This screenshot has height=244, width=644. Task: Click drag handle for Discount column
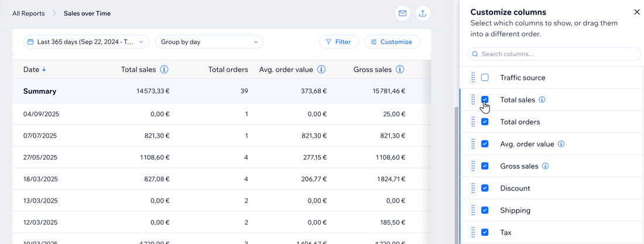tap(473, 188)
